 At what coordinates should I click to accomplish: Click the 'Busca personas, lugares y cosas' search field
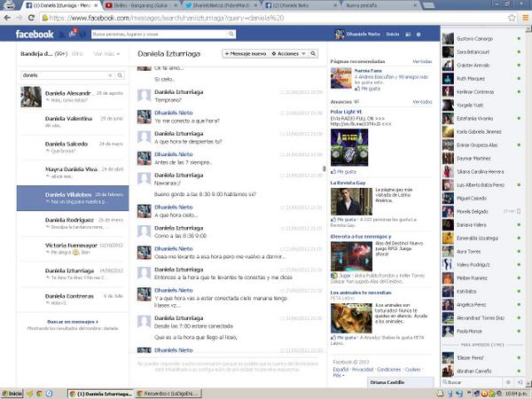coord(159,35)
